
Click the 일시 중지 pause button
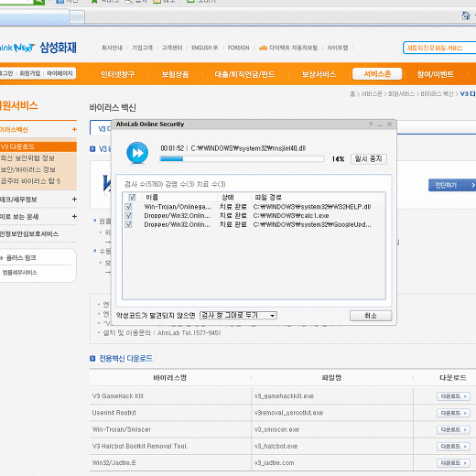tap(369, 159)
